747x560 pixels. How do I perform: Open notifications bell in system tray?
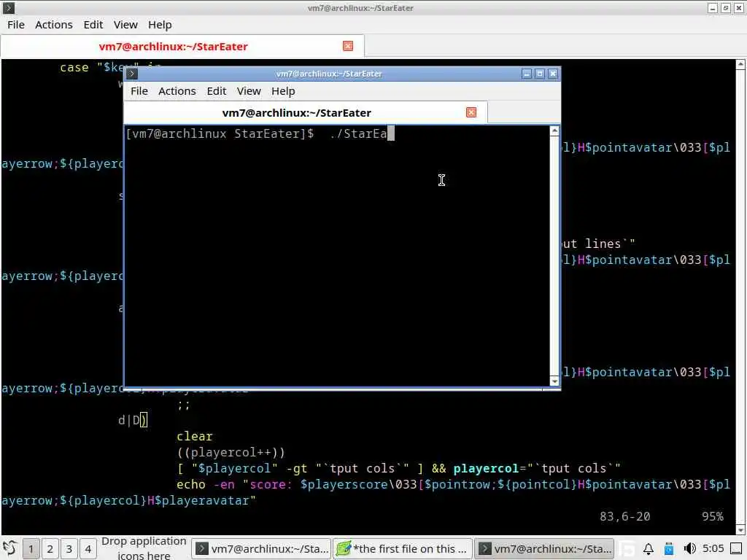click(x=649, y=549)
